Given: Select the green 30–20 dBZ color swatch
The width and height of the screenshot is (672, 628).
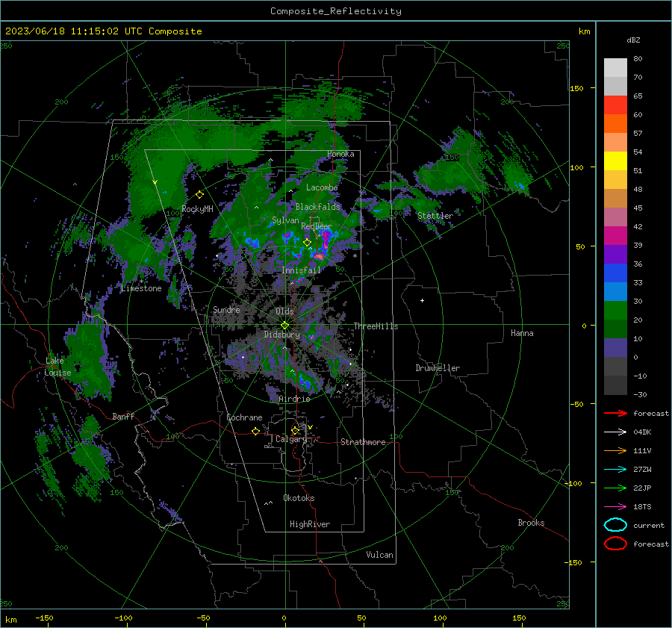Looking at the screenshot, I should click(x=615, y=311).
